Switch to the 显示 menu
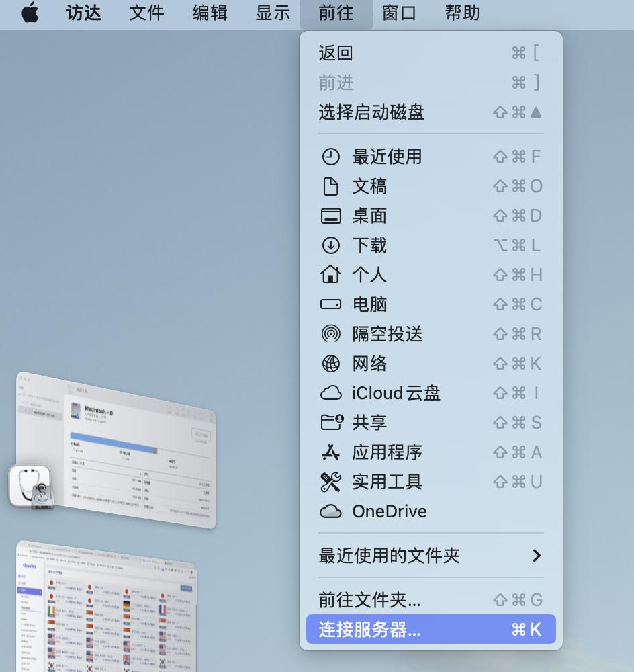Viewport: 634px width, 672px height. pos(271,13)
